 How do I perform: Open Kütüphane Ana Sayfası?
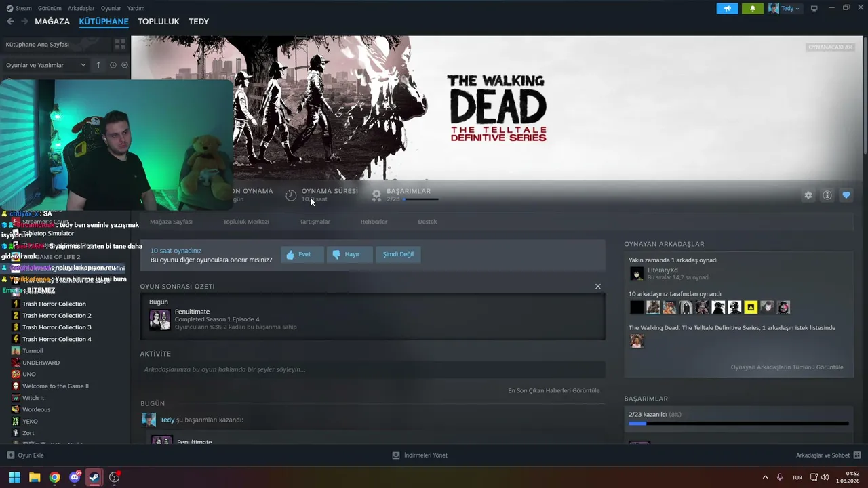coord(37,44)
